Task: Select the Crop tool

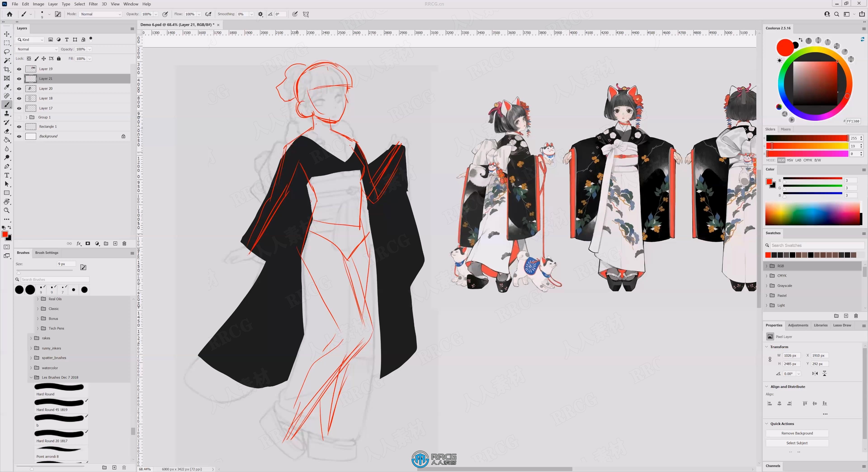Action: pyautogui.click(x=7, y=69)
